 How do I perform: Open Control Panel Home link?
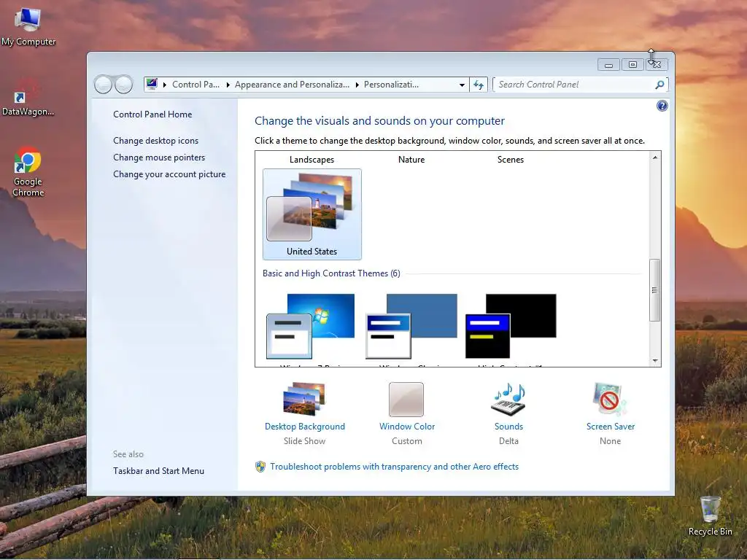152,114
